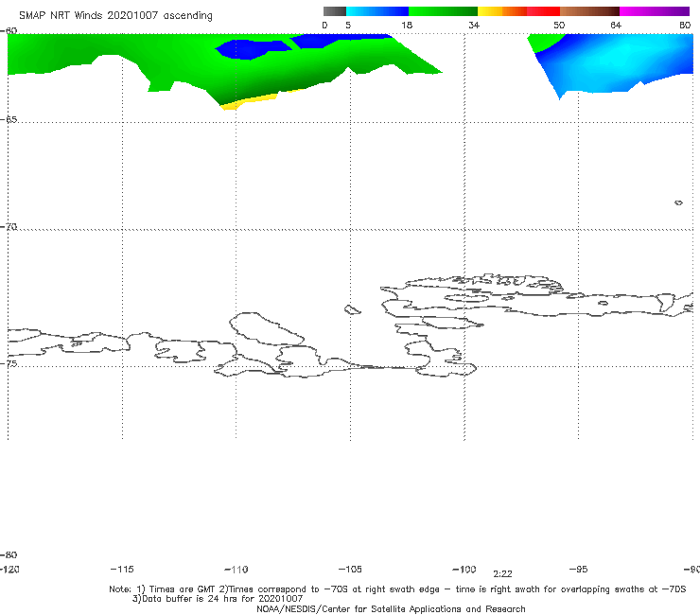Click the longitude label '-100'

pyautogui.click(x=464, y=570)
